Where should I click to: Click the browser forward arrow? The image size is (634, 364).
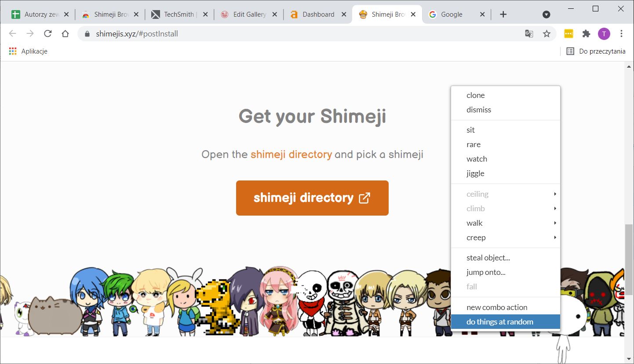(x=30, y=34)
